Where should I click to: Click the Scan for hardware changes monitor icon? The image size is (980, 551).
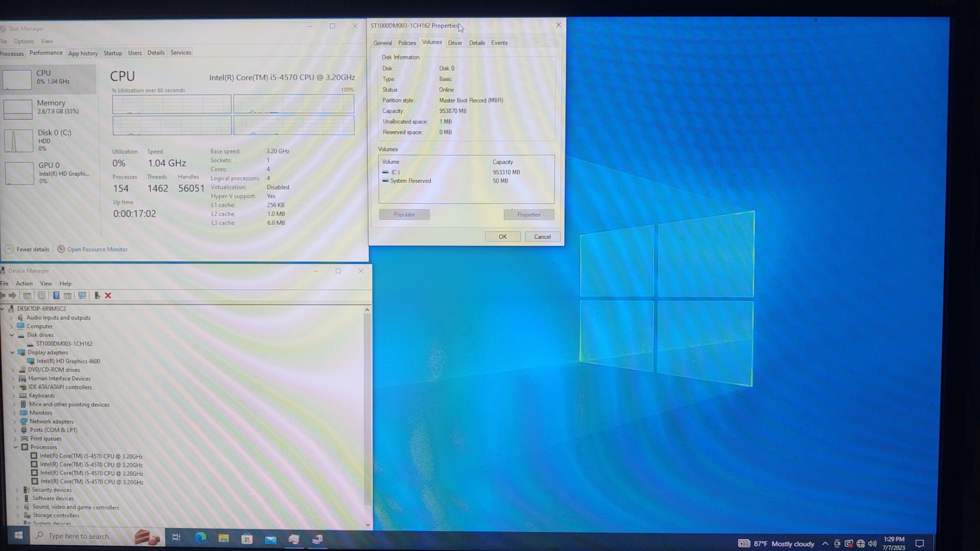pyautogui.click(x=82, y=295)
